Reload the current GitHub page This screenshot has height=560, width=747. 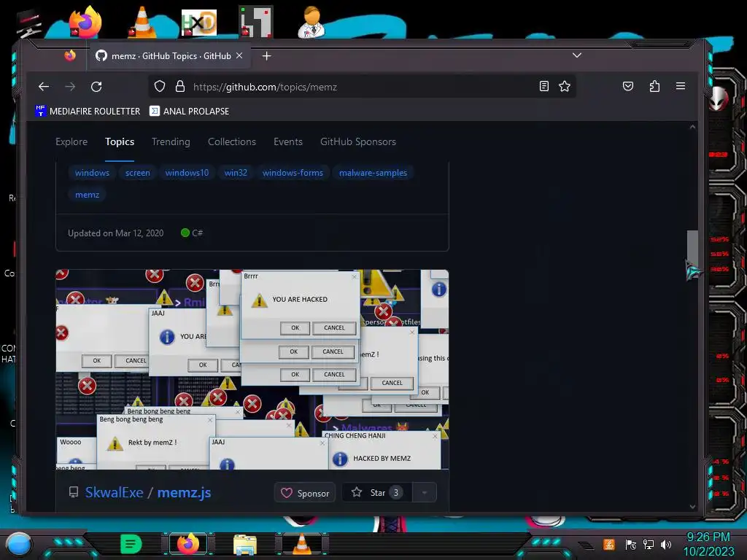tap(97, 87)
